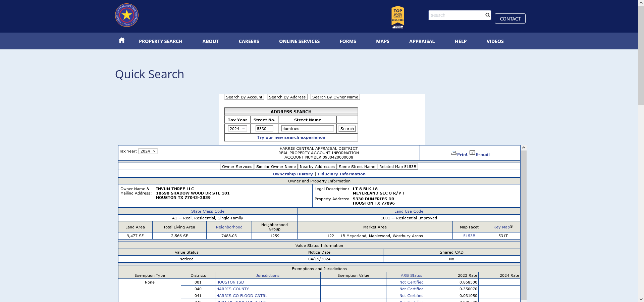The height and width of the screenshot is (302, 644).
Task: Open the HARRIS CO FLOOD CNTRL link
Action: coord(242,296)
